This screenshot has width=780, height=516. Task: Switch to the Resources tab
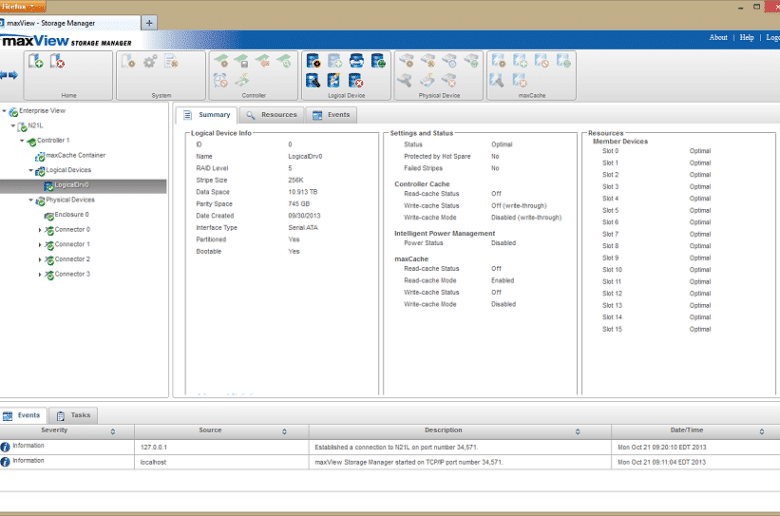click(x=272, y=115)
